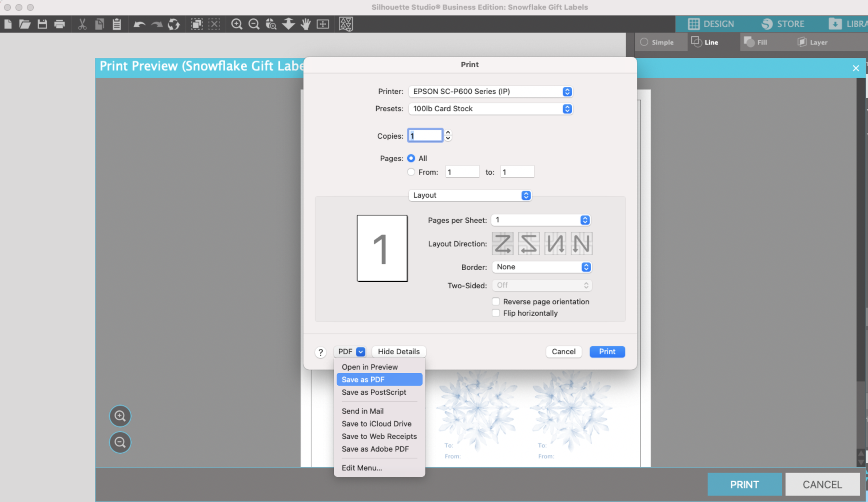
Task: Click the Copies input field
Action: click(x=425, y=135)
